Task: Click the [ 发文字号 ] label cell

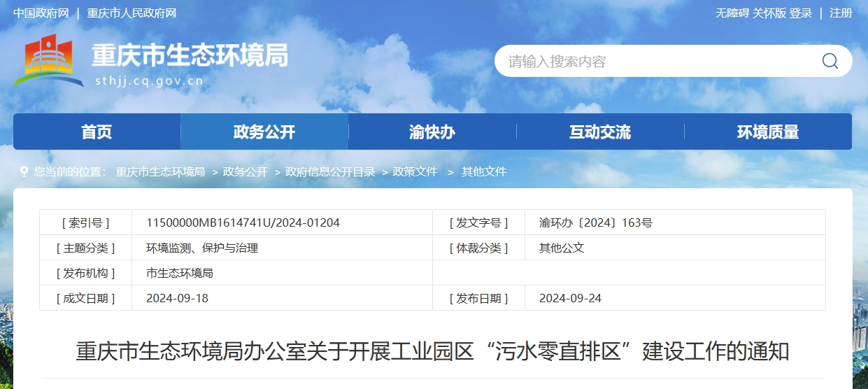Action: point(479,222)
